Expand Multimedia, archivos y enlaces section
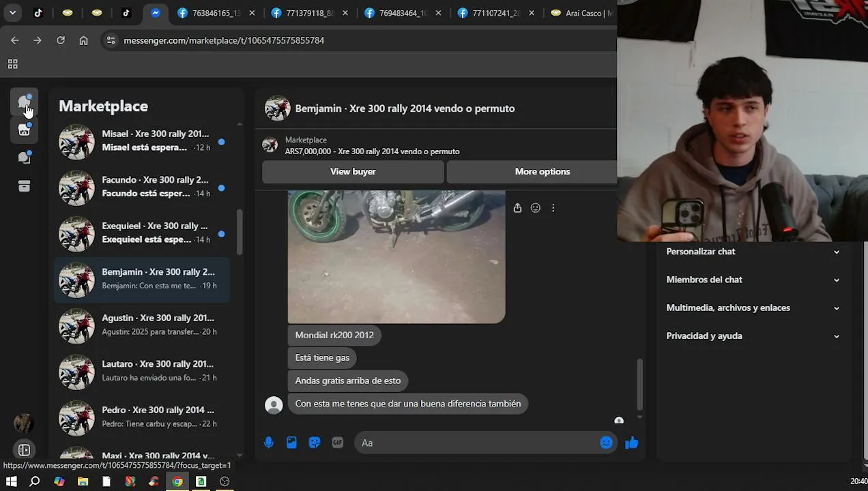 (x=753, y=308)
